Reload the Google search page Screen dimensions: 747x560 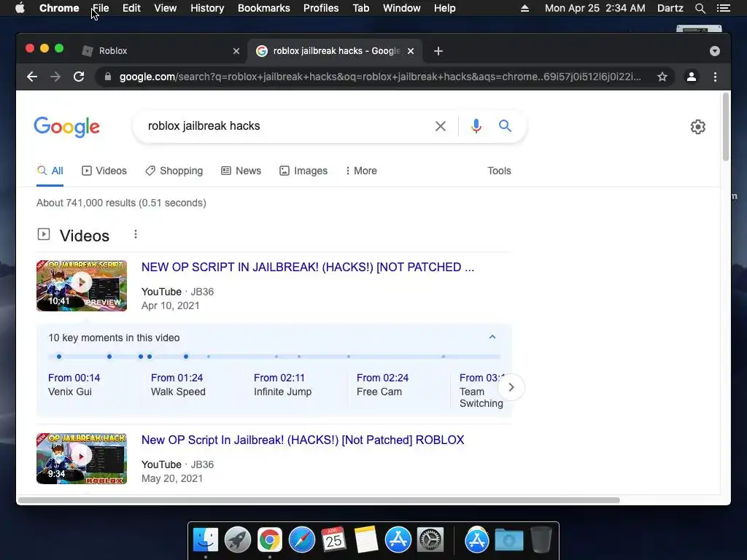(x=79, y=77)
